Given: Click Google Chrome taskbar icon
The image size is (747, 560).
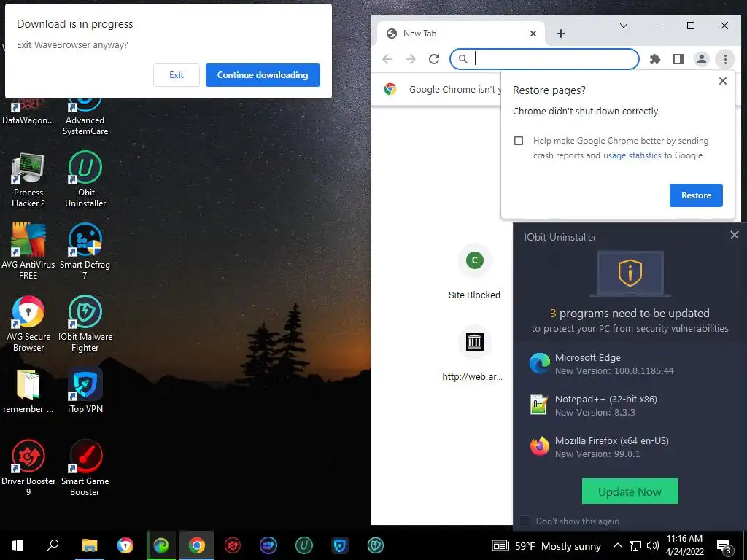Looking at the screenshot, I should (197, 545).
